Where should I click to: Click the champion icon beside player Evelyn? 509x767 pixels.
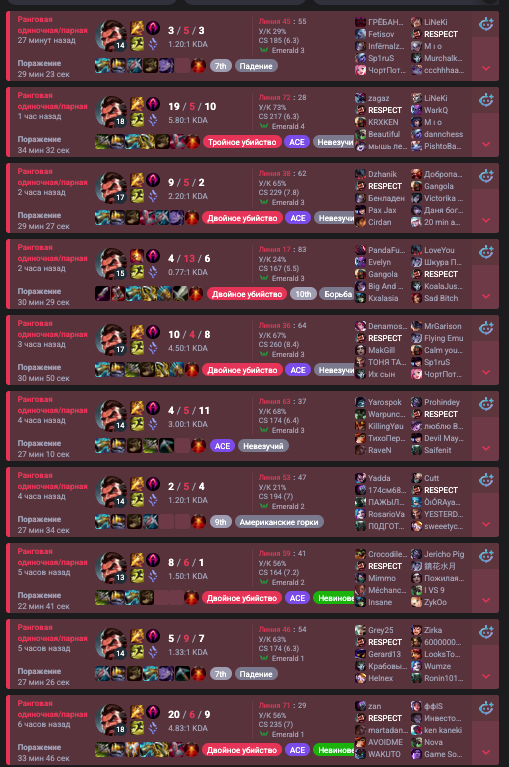pos(360,262)
